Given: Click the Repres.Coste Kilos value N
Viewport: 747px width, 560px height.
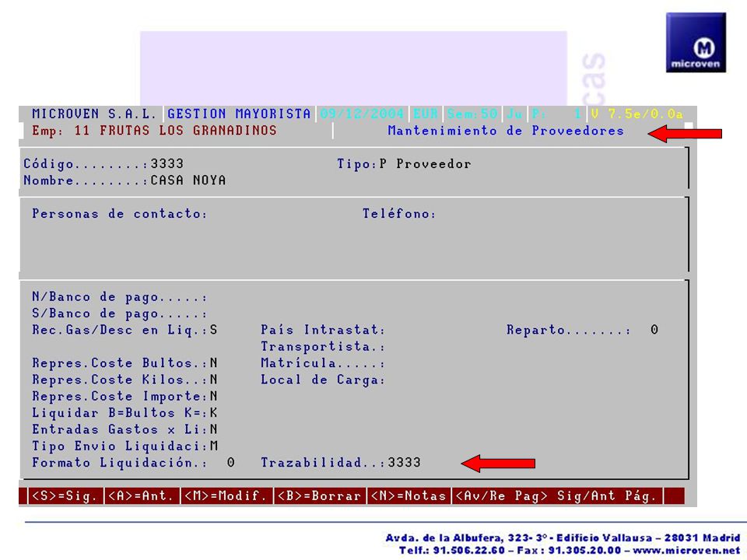Looking at the screenshot, I should pos(214,380).
